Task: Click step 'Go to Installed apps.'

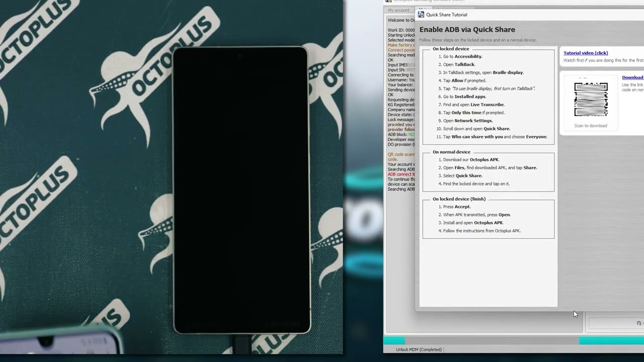Action: click(x=462, y=97)
